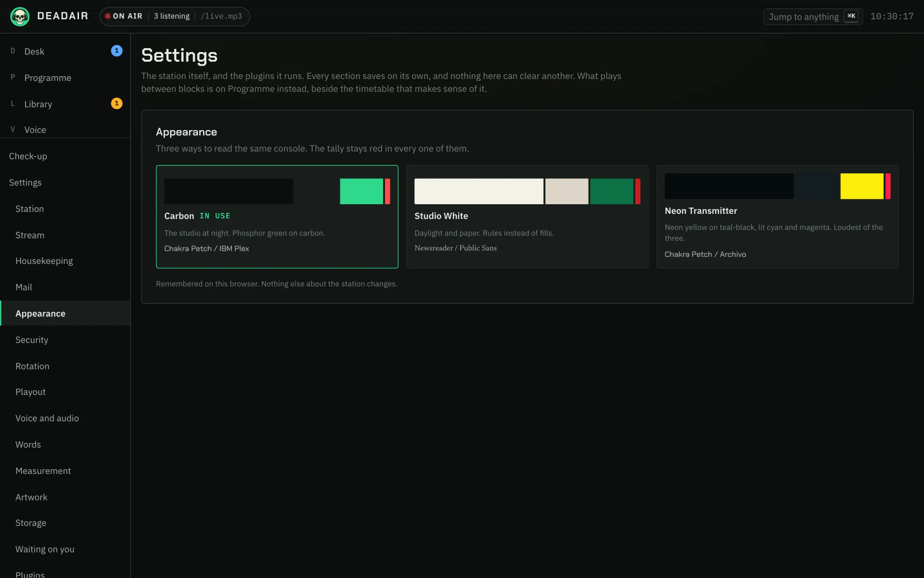Click the 3 listening count
Image resolution: width=924 pixels, height=578 pixels.
coord(172,16)
